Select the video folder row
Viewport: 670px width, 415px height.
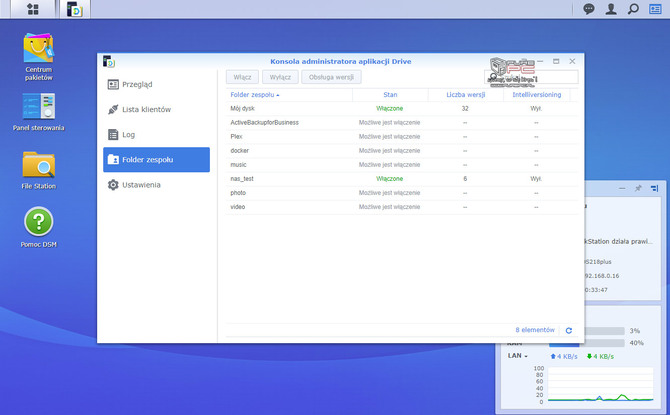[402, 207]
